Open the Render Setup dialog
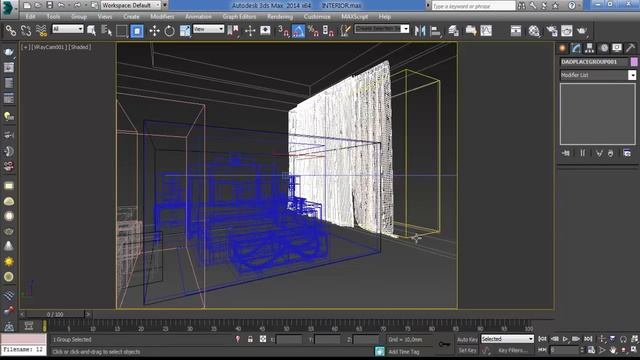 (551, 31)
